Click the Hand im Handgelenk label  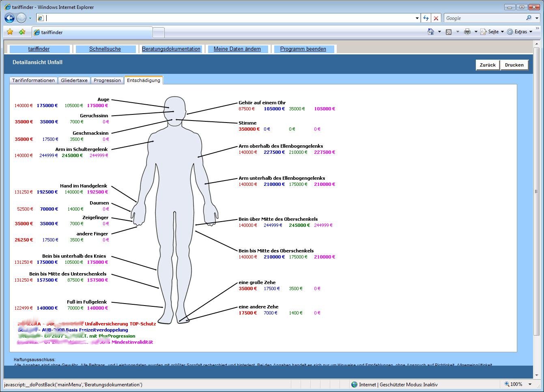click(x=84, y=186)
